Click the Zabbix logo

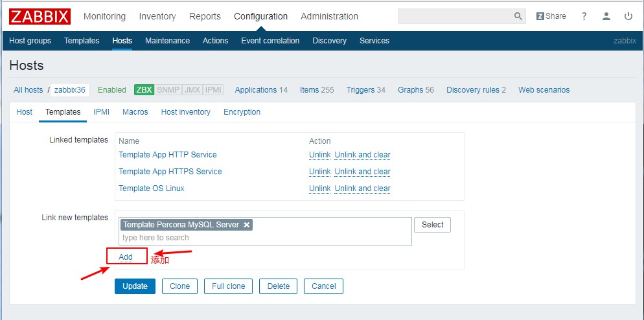tap(40, 16)
